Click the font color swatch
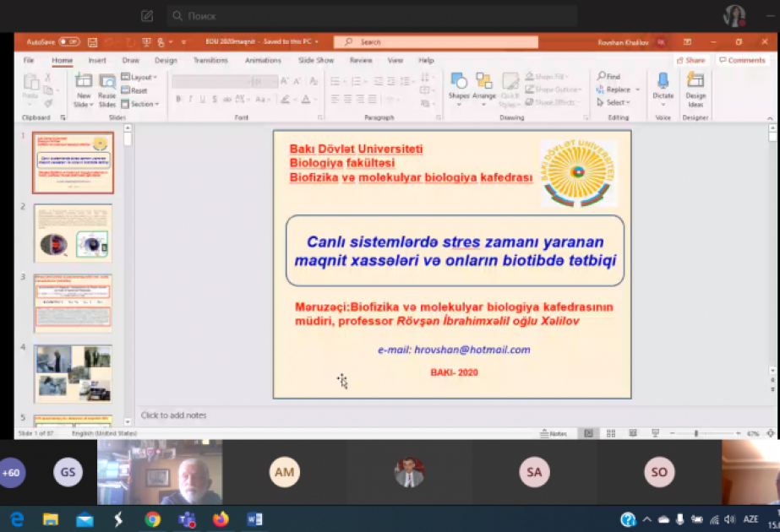The height and width of the screenshot is (532, 780). click(x=306, y=99)
